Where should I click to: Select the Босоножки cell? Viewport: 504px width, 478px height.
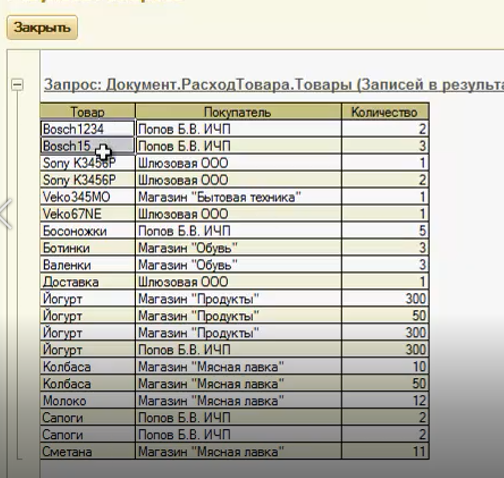coord(88,231)
